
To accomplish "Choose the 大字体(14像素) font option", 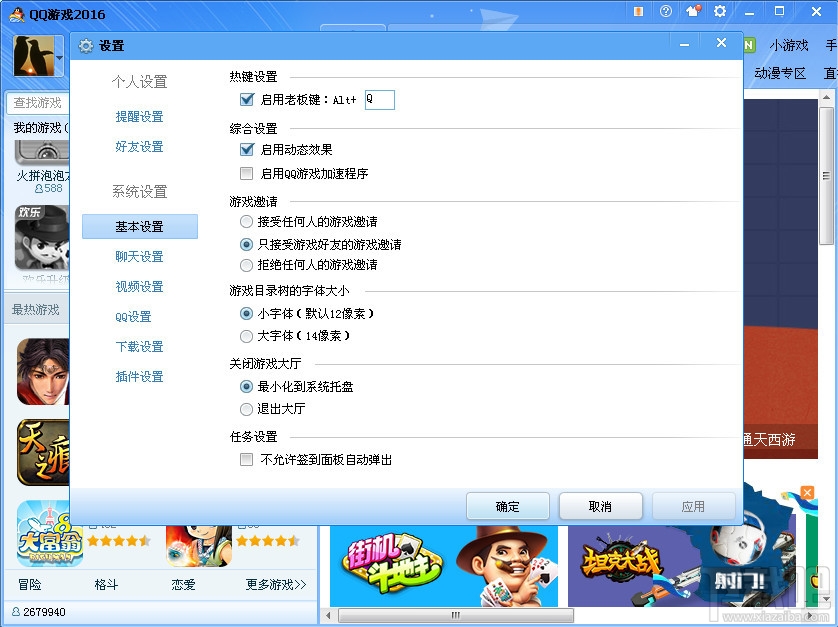I will point(245,336).
